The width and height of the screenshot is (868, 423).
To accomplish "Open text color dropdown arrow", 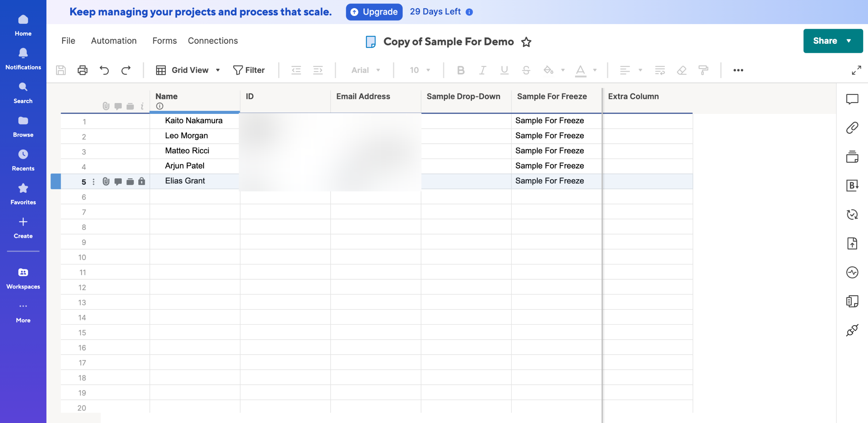I will 595,70.
